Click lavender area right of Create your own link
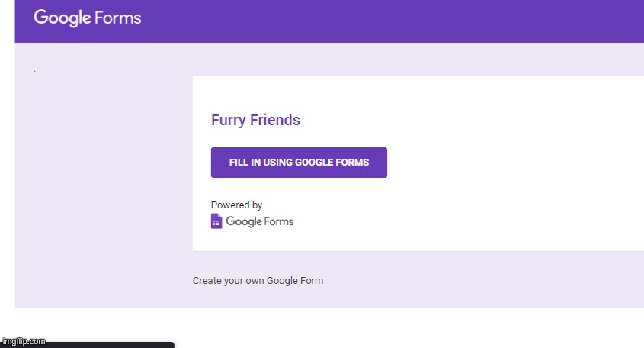Viewport: 644px width, 348px height. click(473, 281)
